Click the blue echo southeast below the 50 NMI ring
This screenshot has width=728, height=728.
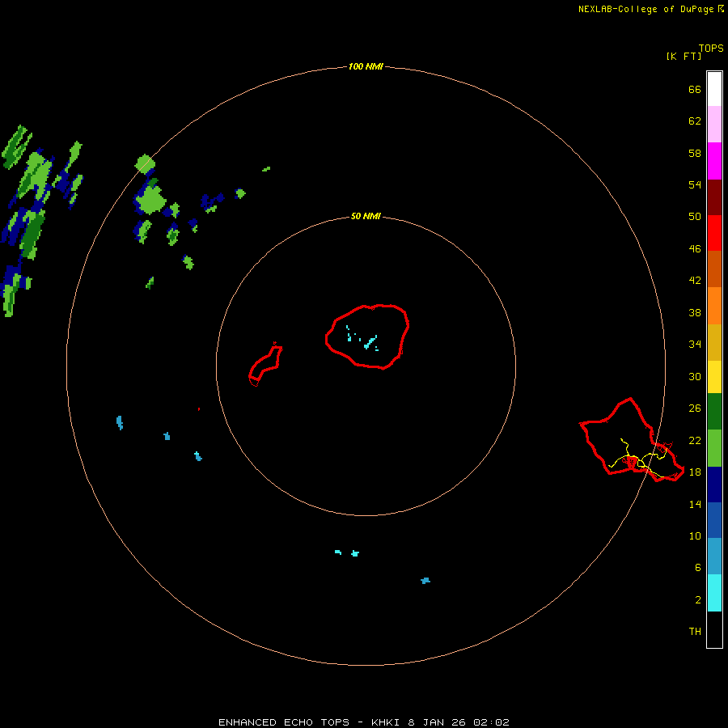click(x=425, y=580)
